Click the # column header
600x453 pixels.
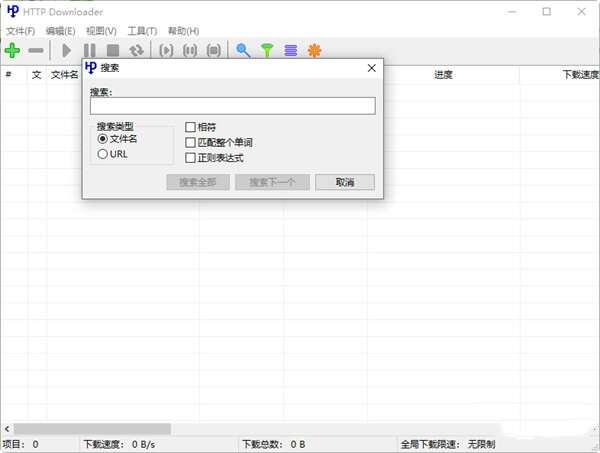(x=8, y=75)
